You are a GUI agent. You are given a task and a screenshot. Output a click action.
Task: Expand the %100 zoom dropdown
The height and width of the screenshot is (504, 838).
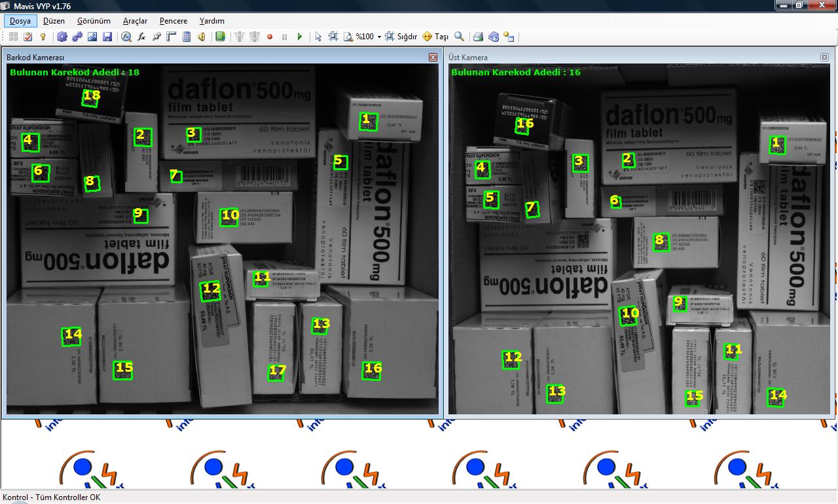pos(379,37)
